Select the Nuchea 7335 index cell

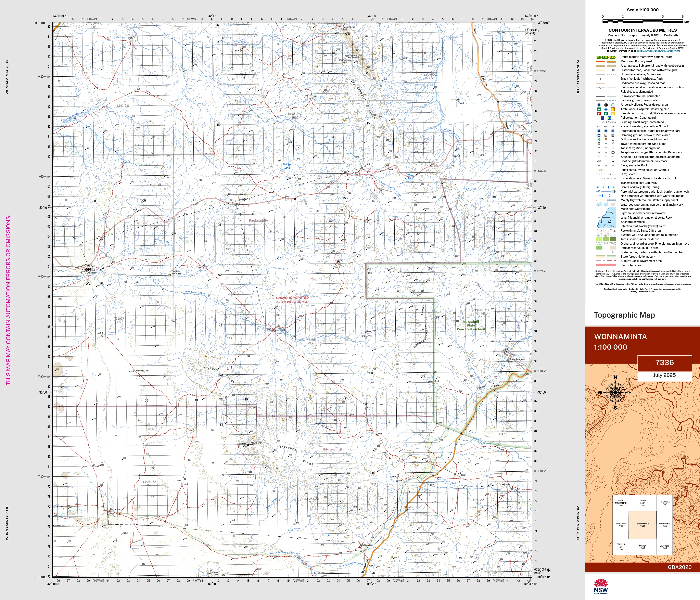(x=642, y=547)
